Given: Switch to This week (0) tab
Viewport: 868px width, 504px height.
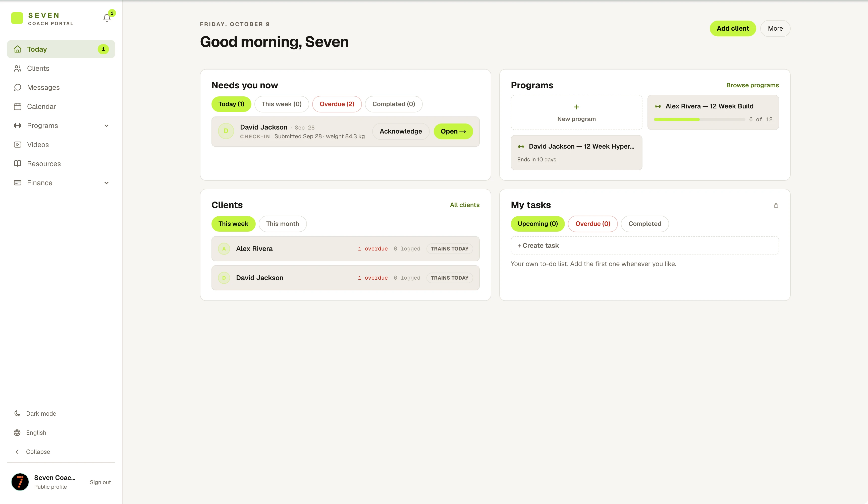Looking at the screenshot, I should coord(281,104).
